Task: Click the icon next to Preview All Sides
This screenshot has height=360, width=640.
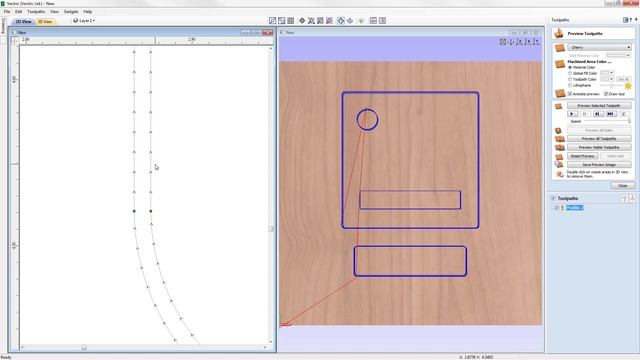Action: click(x=559, y=131)
